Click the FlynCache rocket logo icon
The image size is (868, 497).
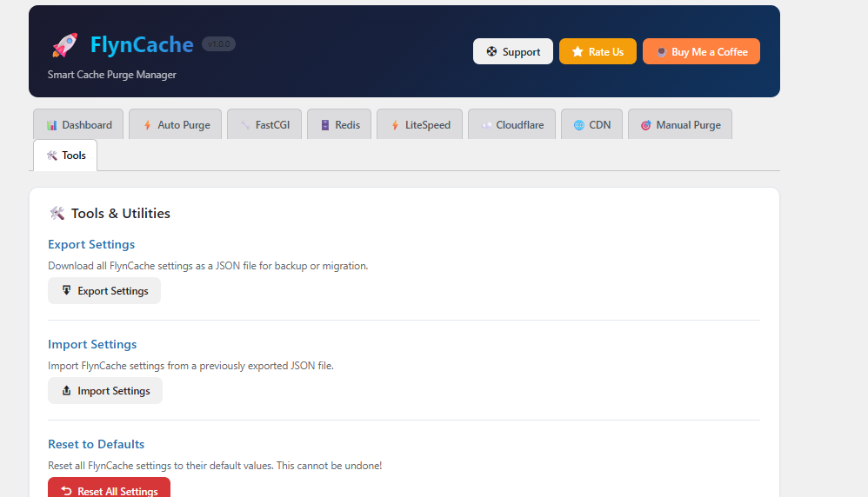pyautogui.click(x=64, y=45)
